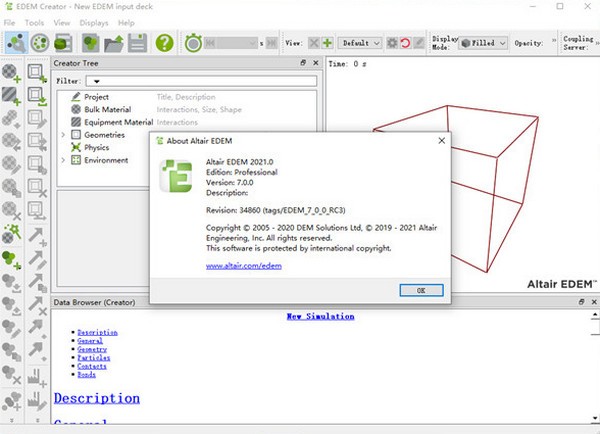Switch to Creator mode icon

click(x=15, y=43)
